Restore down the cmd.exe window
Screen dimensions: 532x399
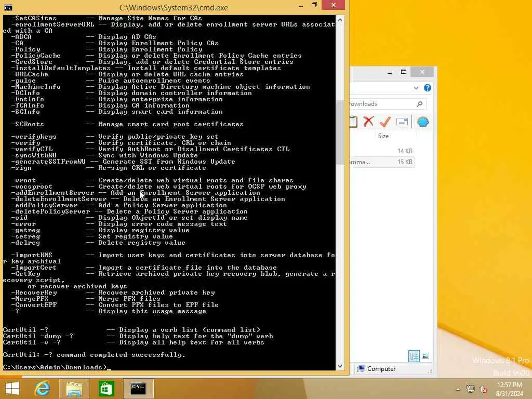coord(314,5)
